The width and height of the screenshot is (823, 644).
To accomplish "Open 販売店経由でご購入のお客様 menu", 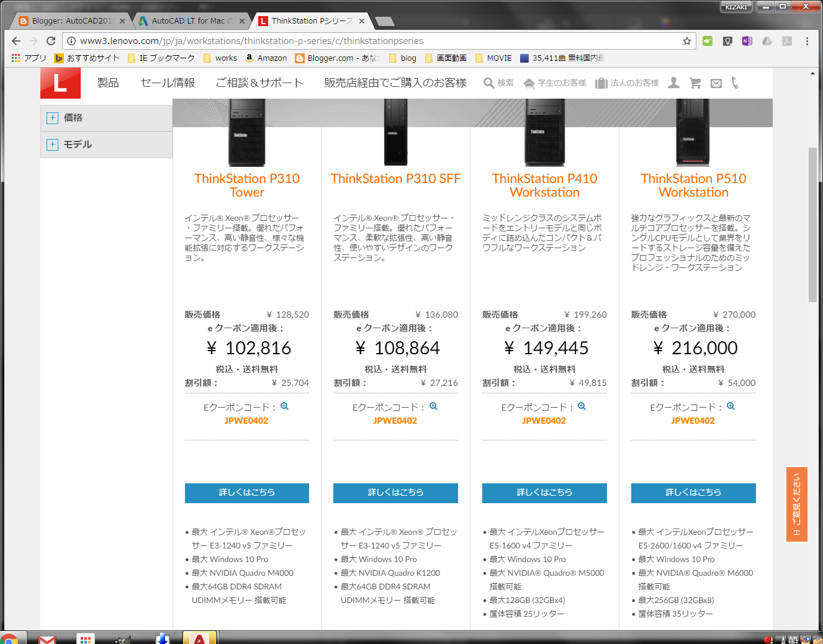I will [395, 83].
